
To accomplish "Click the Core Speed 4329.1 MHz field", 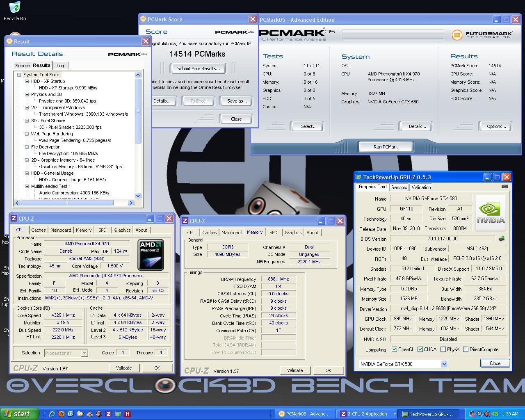I will (63, 315).
